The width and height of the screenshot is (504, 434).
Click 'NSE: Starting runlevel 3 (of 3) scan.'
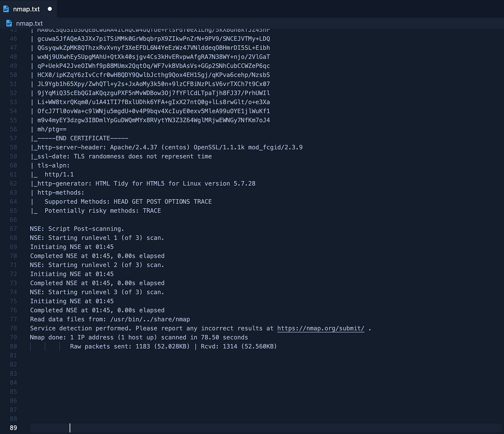[97, 292]
